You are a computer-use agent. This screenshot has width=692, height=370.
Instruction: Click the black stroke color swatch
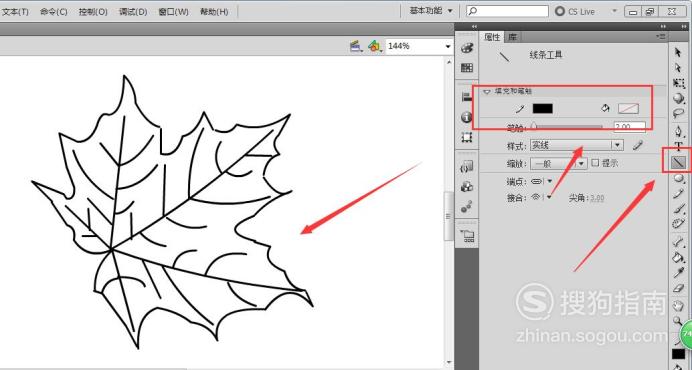[542, 109]
